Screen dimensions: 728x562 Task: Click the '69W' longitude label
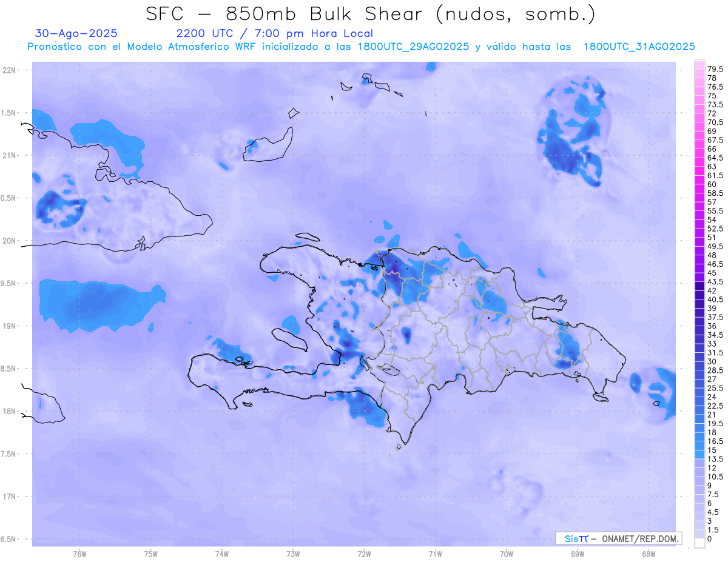(577, 554)
